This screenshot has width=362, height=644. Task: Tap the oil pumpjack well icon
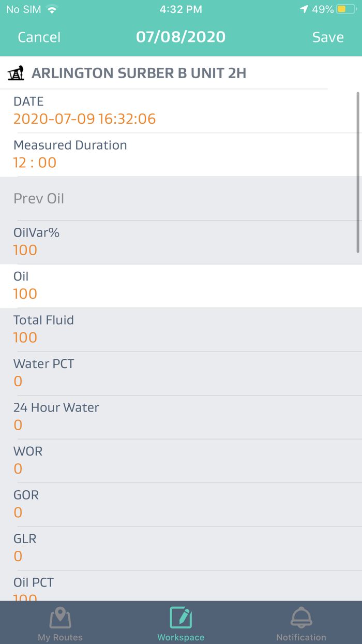pyautogui.click(x=17, y=74)
